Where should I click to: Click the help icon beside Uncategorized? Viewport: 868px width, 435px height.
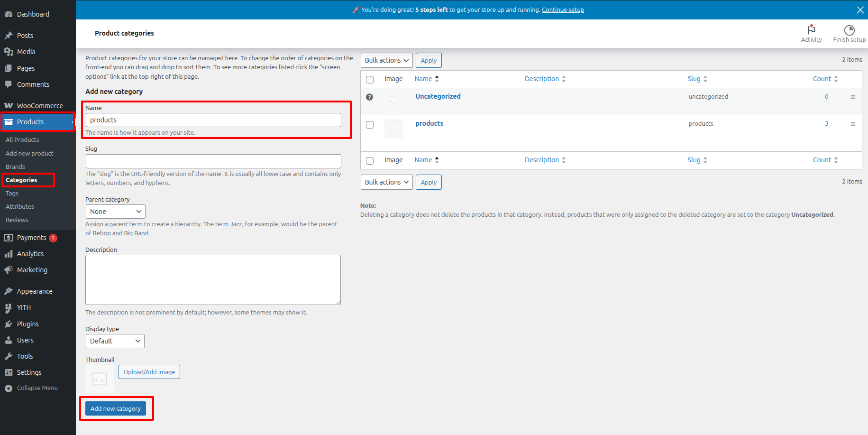pyautogui.click(x=369, y=97)
